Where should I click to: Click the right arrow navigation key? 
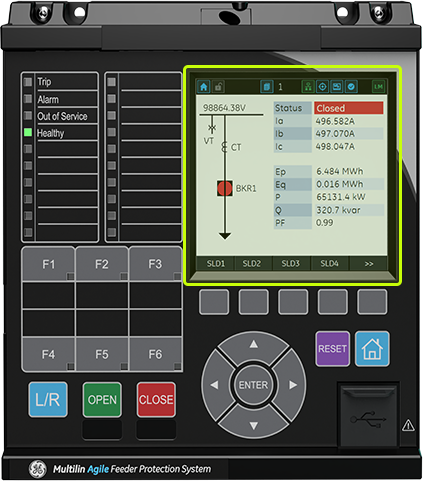[x=293, y=385]
